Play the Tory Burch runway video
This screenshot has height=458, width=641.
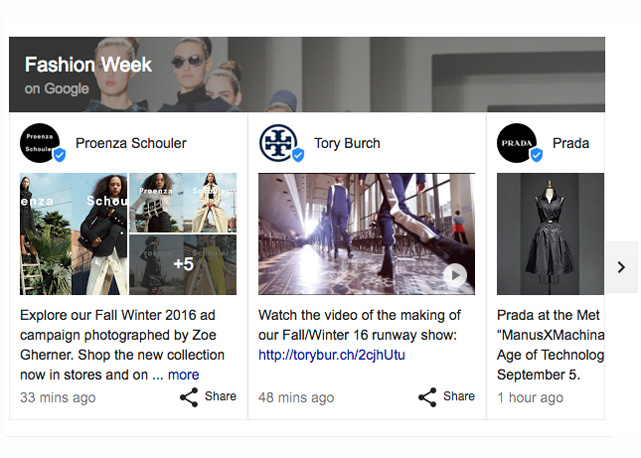click(x=455, y=275)
